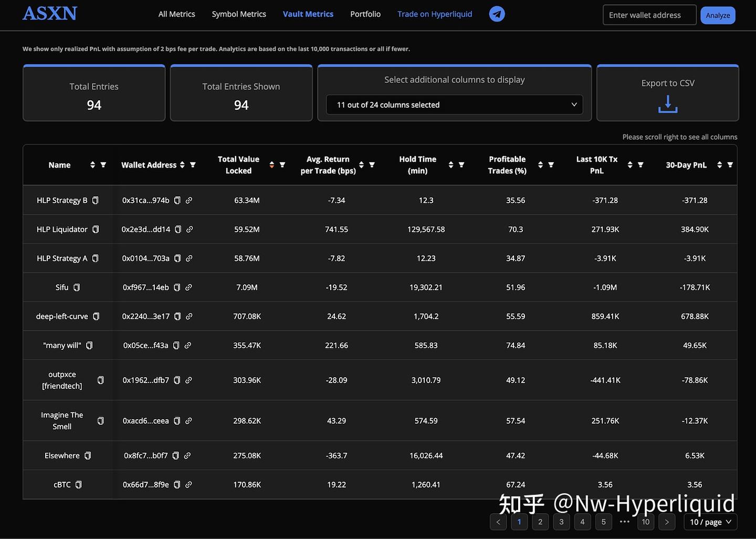This screenshot has width=756, height=539.
Task: Copy wallet address 0x2e3d...dd14
Action: (178, 230)
